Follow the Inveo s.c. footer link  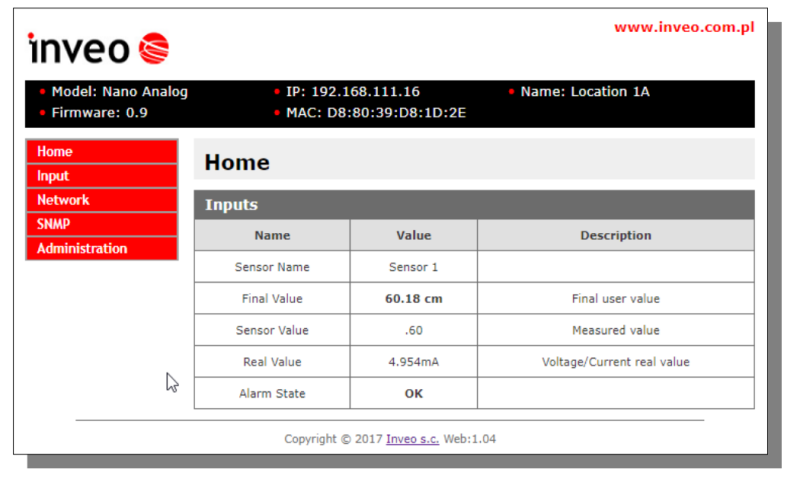(x=412, y=438)
